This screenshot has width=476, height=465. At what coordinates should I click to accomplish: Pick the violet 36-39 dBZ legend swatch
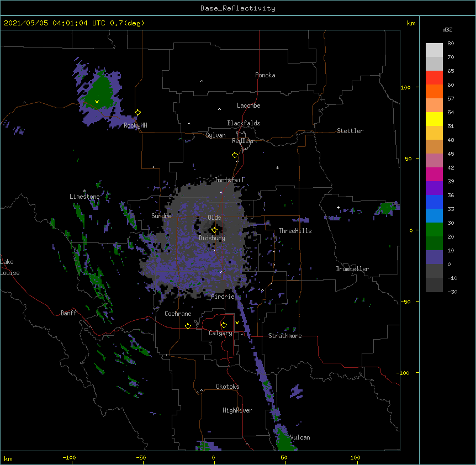[x=434, y=188]
